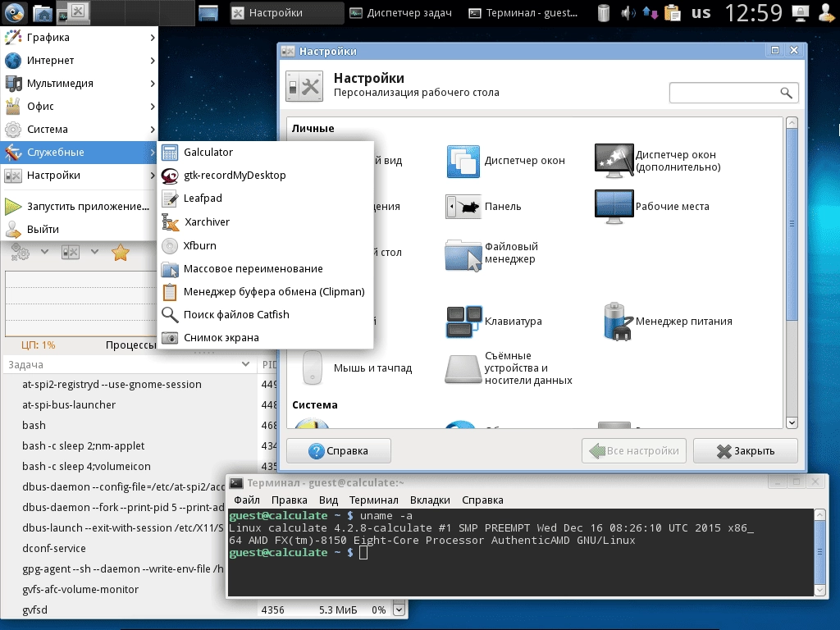The image size is (840, 630).
Task: Expand the Офис menu category
Action: coord(80,107)
